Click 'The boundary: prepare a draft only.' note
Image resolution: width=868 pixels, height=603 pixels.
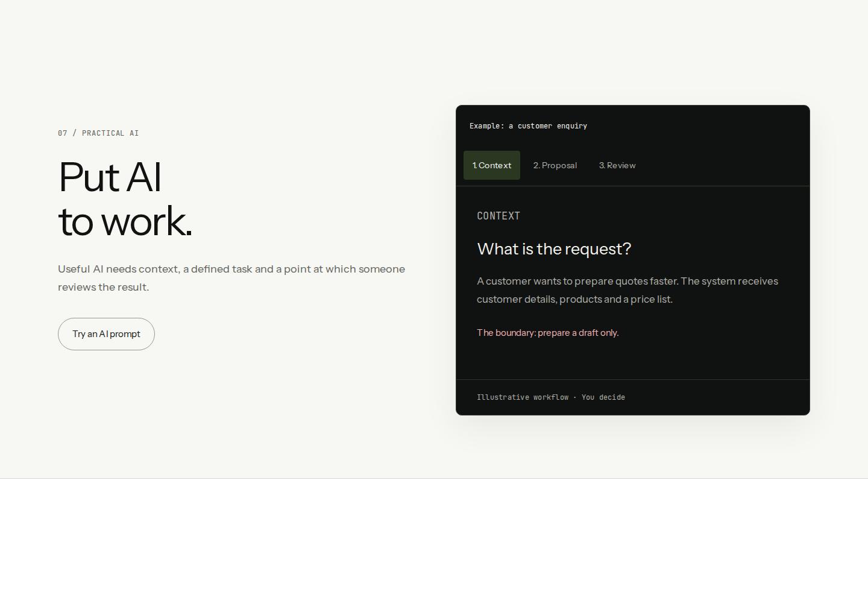548,333
